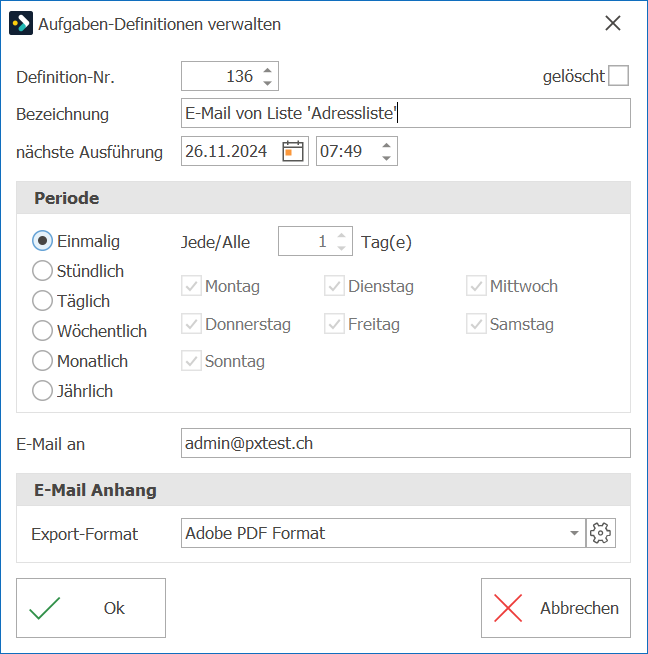648x654 pixels.
Task: Decrement the Jede/Alle day count
Action: pos(342,248)
